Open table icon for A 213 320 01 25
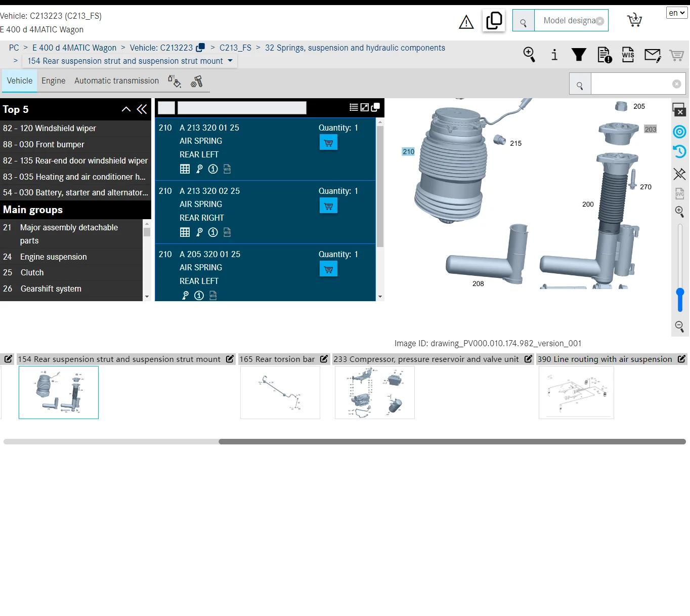 [x=185, y=169]
